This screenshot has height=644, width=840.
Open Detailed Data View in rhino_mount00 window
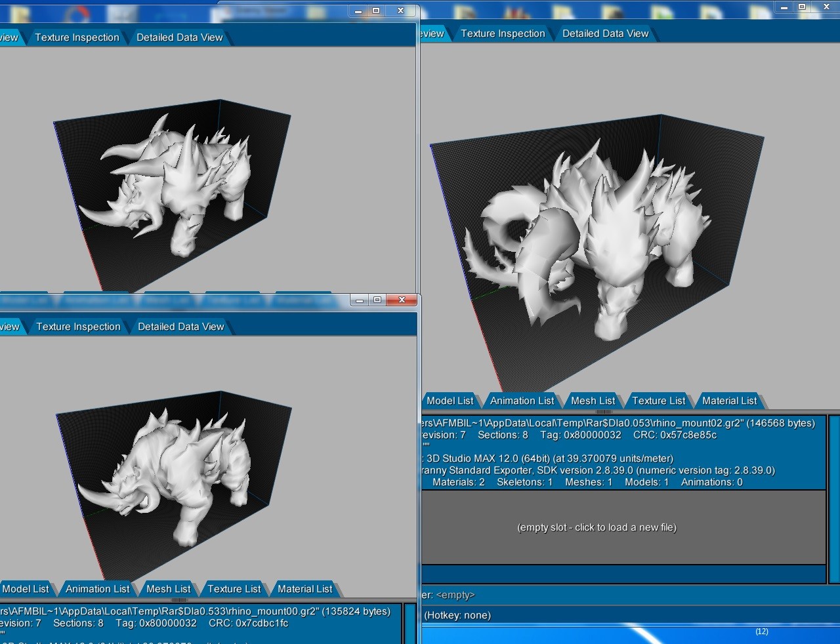coord(181,327)
